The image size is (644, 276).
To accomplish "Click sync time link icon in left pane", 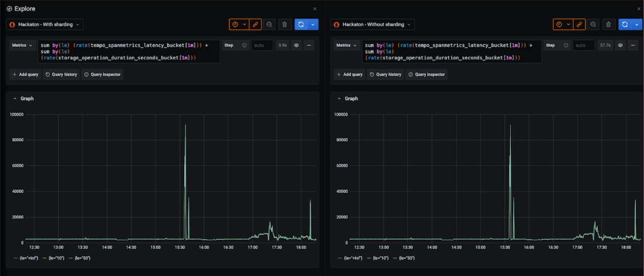I will tap(255, 25).
